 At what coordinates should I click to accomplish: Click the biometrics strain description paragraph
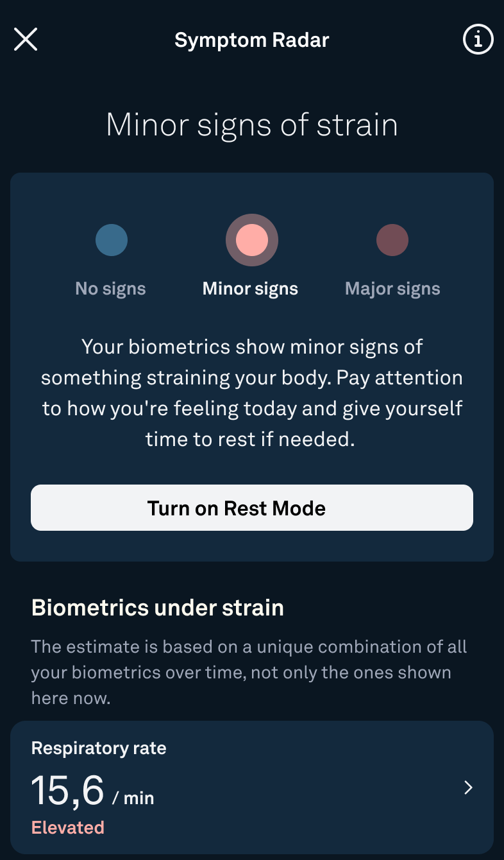(251, 393)
